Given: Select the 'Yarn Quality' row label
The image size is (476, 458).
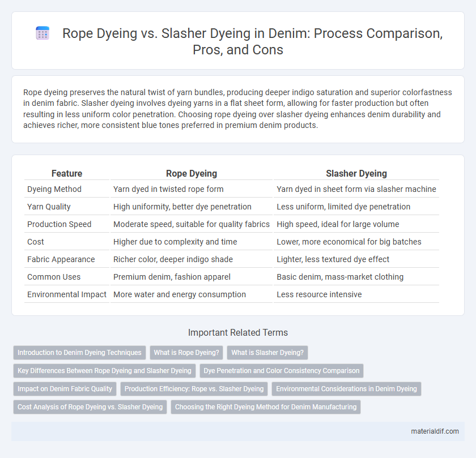Looking at the screenshot, I should (x=49, y=207).
